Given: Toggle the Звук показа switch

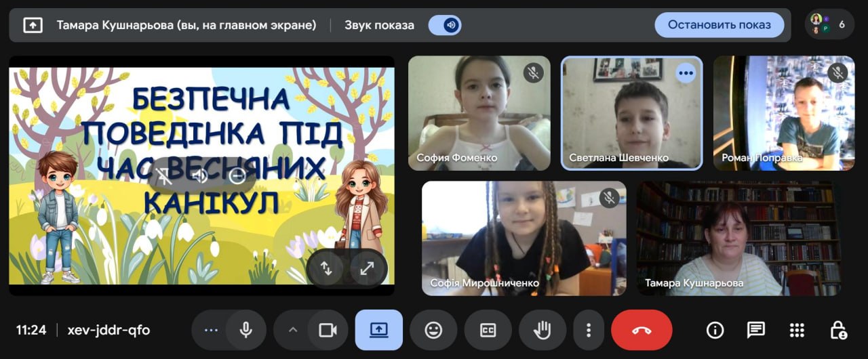Looking at the screenshot, I should (445, 25).
